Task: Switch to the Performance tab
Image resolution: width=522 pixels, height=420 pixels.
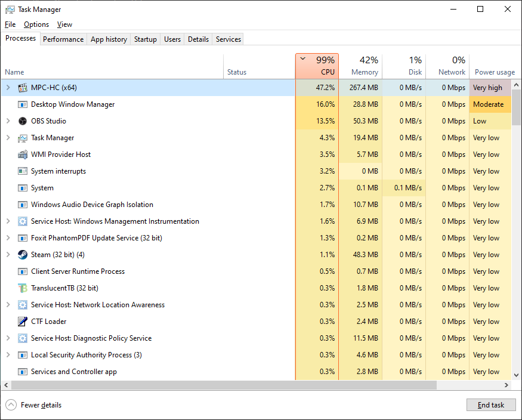Action: pyautogui.click(x=63, y=39)
